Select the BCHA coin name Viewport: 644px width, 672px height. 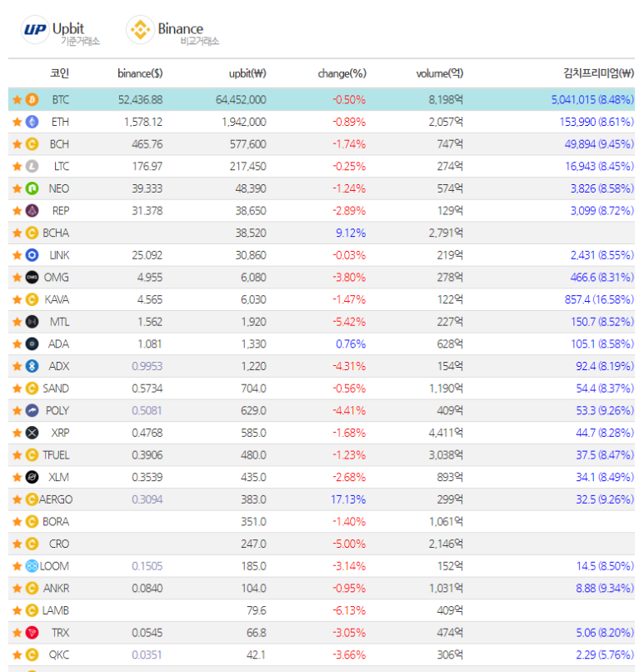coord(56,233)
